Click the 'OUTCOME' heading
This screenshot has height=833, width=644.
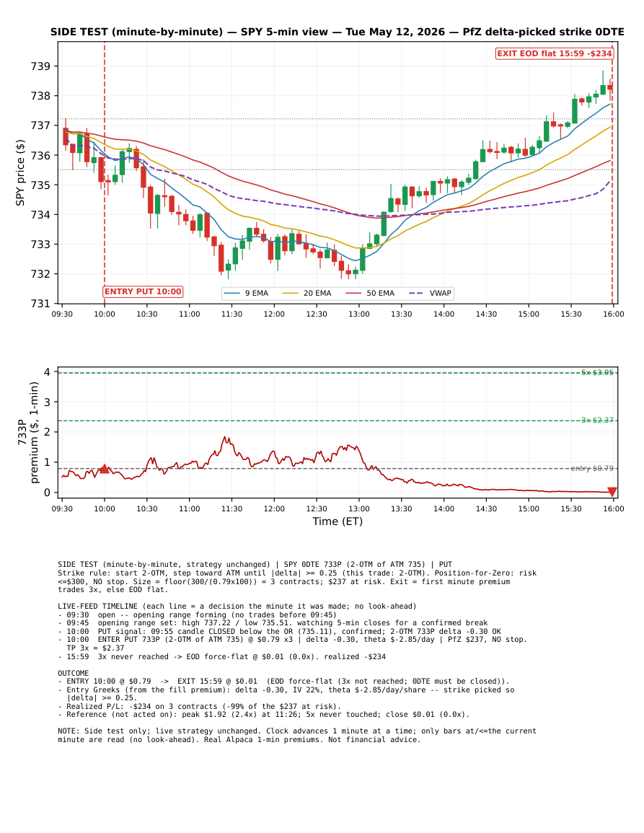tap(74, 673)
